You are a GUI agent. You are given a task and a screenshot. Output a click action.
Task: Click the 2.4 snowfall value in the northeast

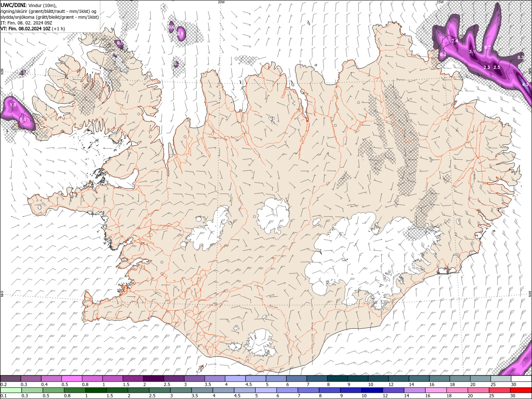click(454, 41)
